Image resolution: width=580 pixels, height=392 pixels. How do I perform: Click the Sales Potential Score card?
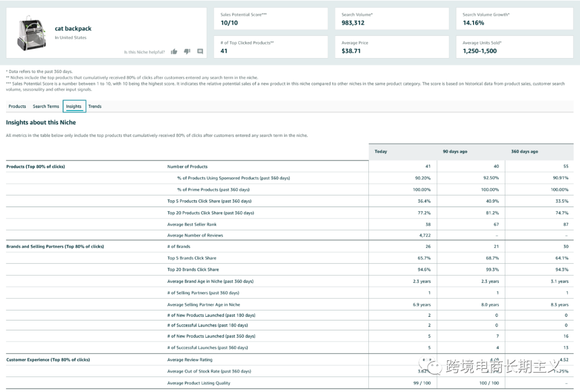[271, 19]
